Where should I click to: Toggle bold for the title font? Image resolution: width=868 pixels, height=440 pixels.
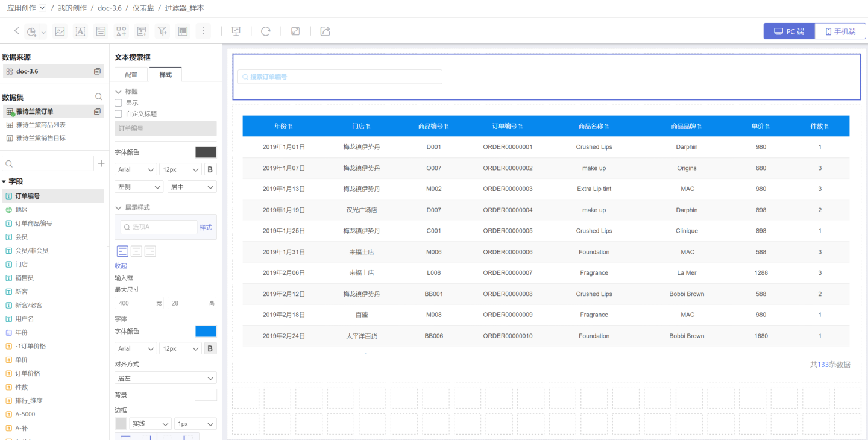click(x=210, y=169)
